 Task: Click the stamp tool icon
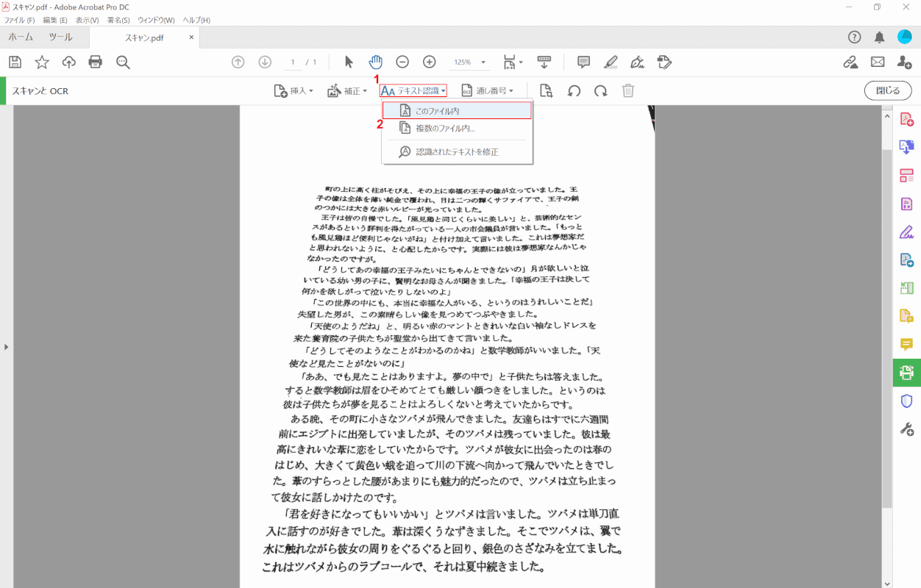click(x=664, y=62)
